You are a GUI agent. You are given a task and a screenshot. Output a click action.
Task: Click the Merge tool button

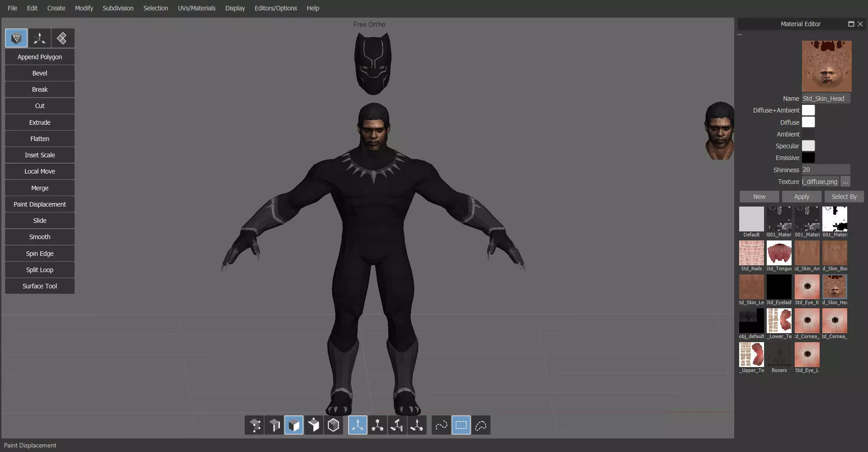(x=40, y=188)
